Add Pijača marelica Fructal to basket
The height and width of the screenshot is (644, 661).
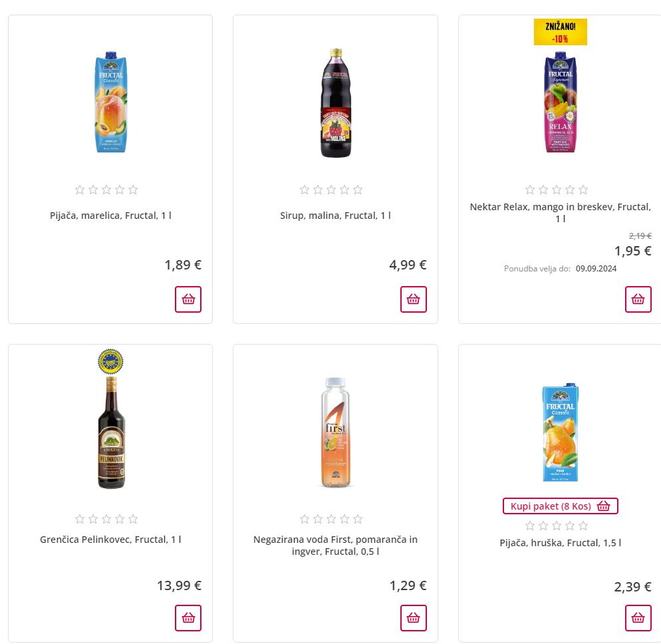[188, 299]
